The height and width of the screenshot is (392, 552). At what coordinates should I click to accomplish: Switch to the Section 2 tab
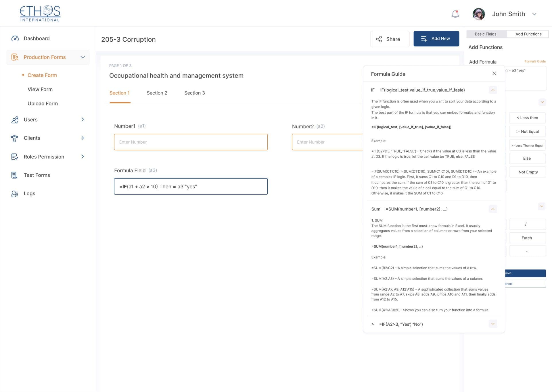(x=157, y=93)
